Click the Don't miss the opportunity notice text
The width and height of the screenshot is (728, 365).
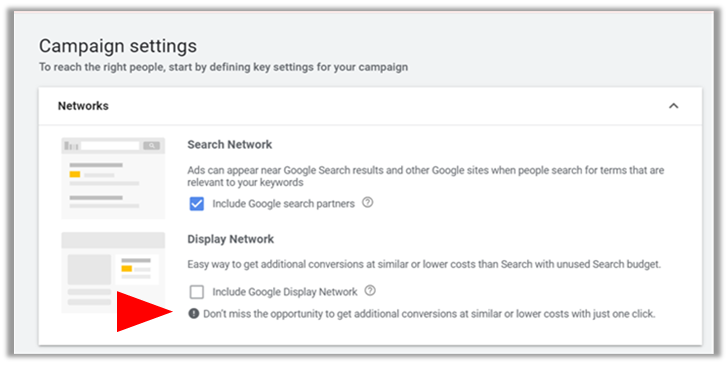click(429, 314)
